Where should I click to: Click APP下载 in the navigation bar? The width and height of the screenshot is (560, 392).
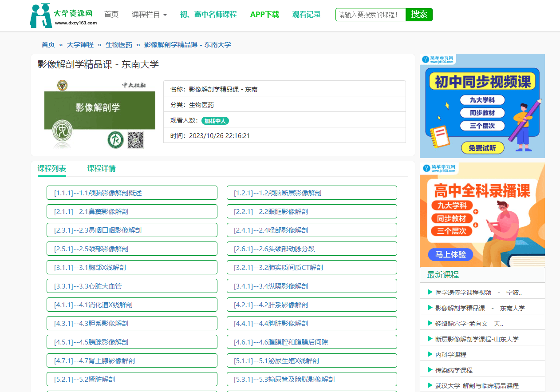tap(264, 14)
